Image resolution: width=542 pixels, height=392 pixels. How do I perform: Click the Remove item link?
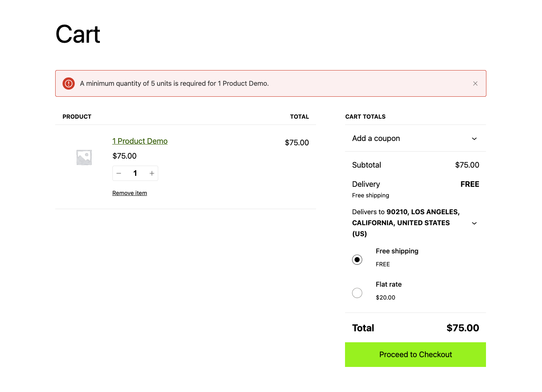pos(130,193)
